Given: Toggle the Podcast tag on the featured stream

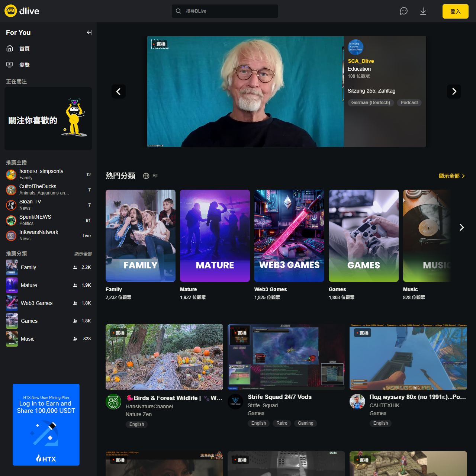Looking at the screenshot, I should click(409, 103).
